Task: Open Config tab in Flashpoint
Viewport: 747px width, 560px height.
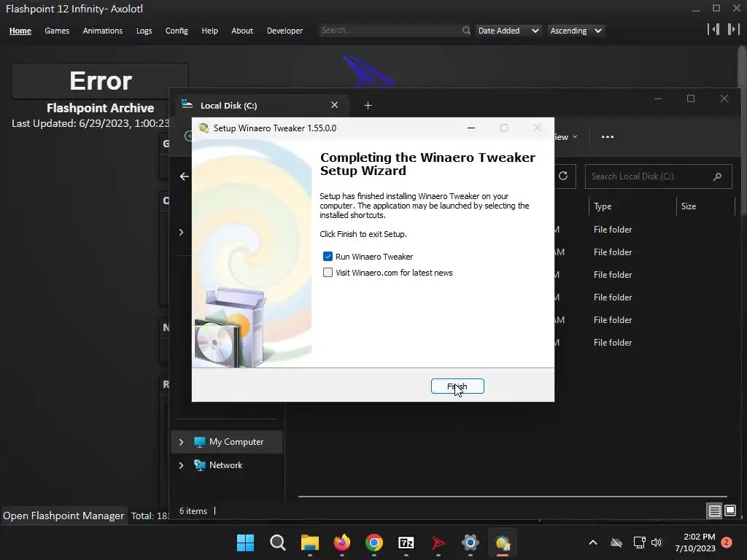Action: click(177, 31)
